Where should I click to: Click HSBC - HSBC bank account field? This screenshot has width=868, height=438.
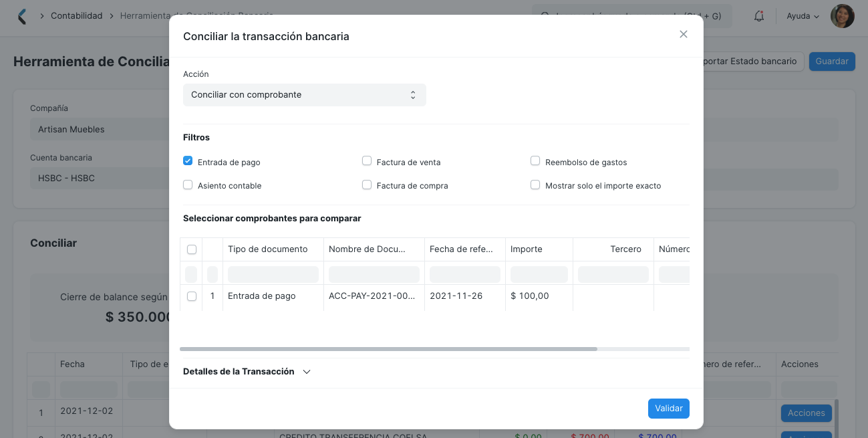point(100,179)
